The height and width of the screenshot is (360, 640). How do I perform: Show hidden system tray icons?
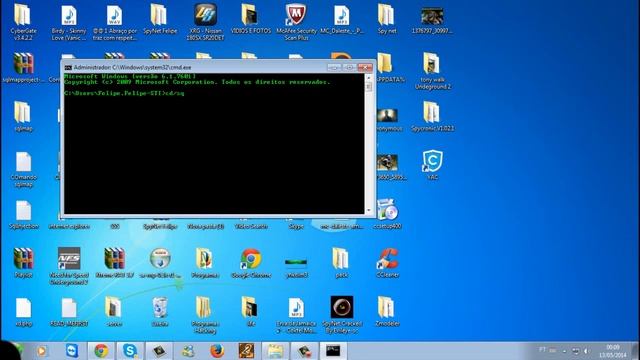[564, 351]
